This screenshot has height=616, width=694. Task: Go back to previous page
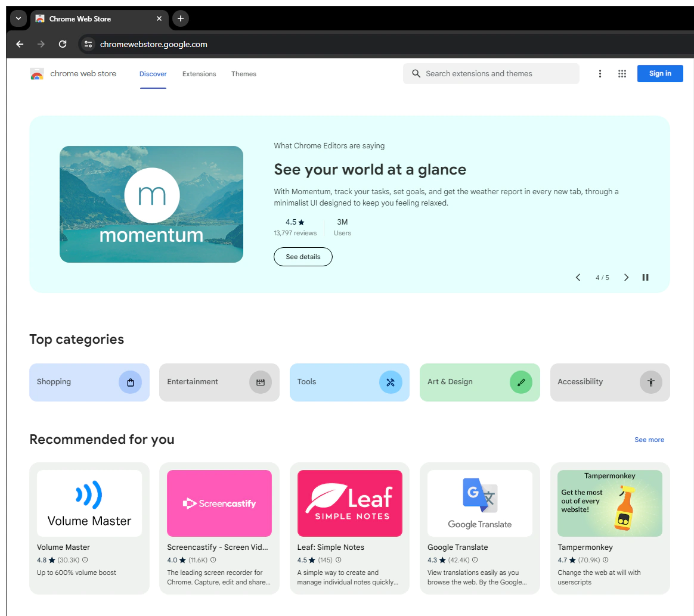coord(20,44)
